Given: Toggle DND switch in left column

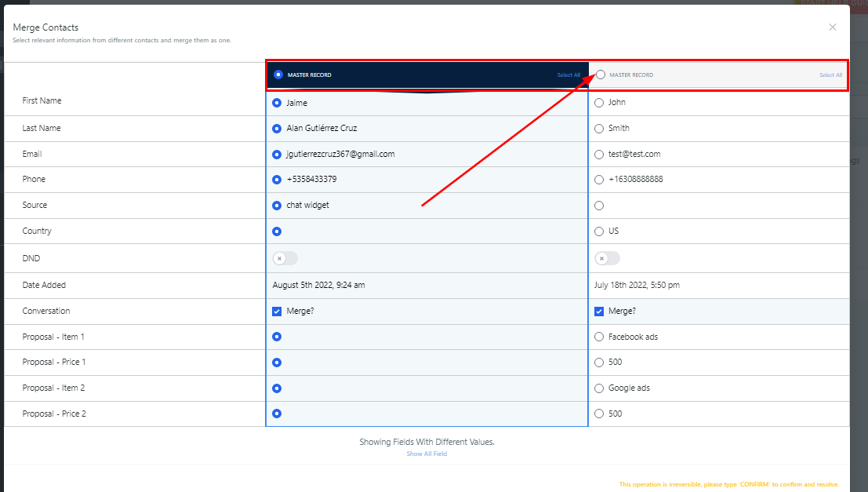Looking at the screenshot, I should pyautogui.click(x=285, y=258).
